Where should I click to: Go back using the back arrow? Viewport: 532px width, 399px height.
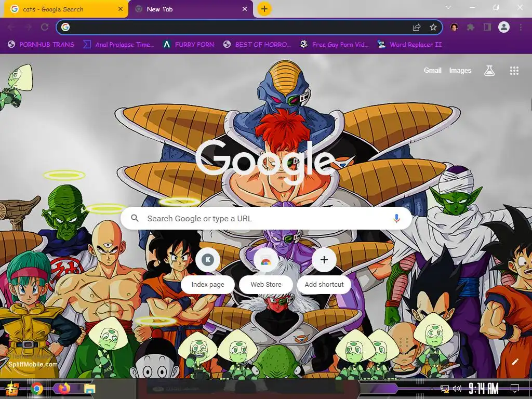[11, 27]
